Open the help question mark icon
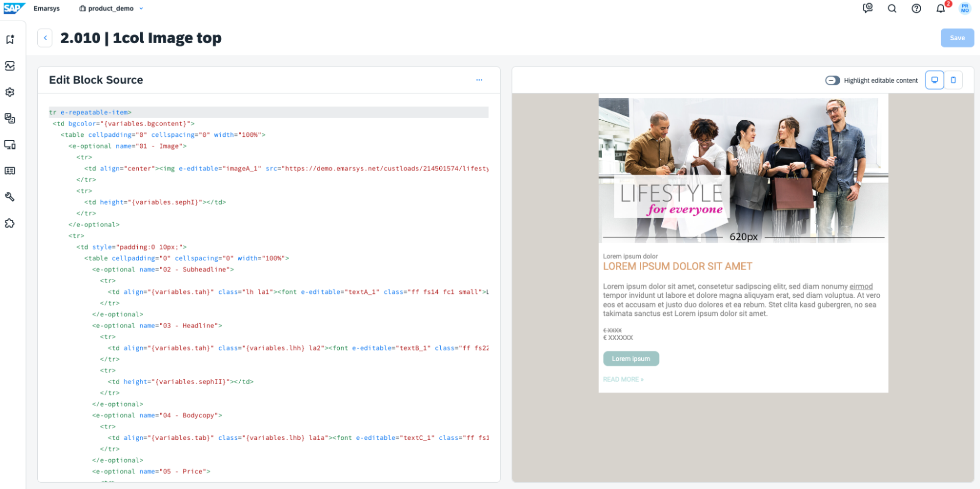 point(916,8)
